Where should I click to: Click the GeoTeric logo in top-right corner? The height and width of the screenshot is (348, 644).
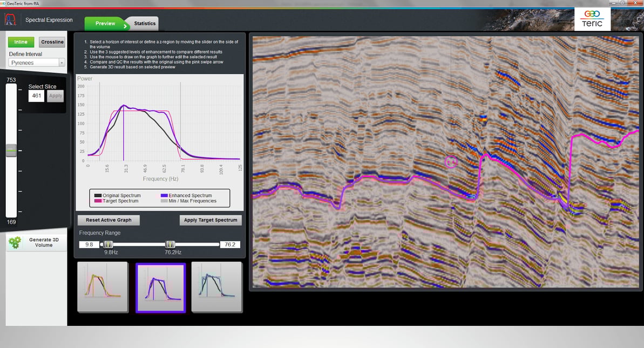[592, 18]
